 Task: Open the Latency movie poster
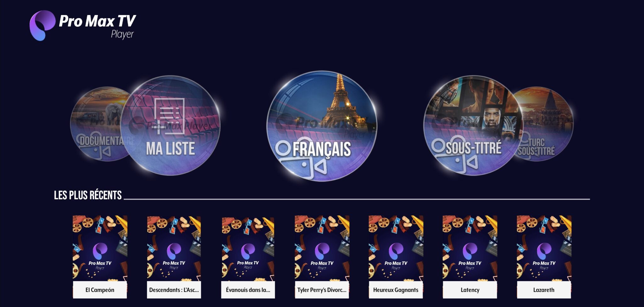pos(470,248)
